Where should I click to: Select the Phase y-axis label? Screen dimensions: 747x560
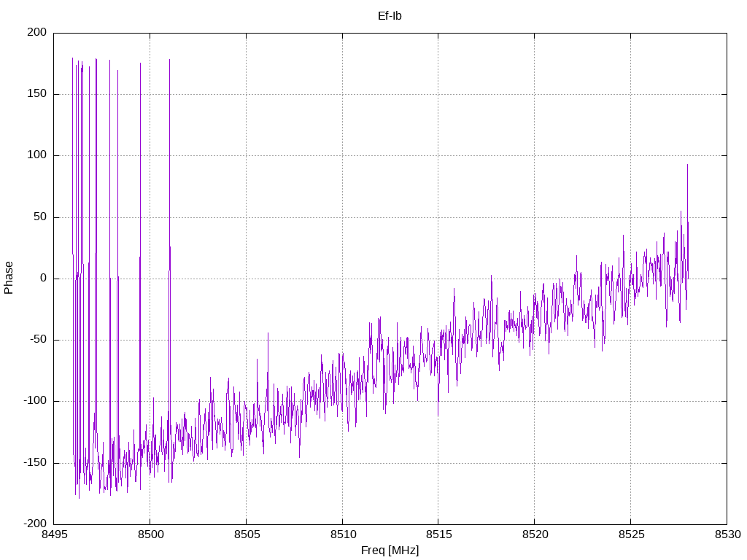[x=9, y=278]
